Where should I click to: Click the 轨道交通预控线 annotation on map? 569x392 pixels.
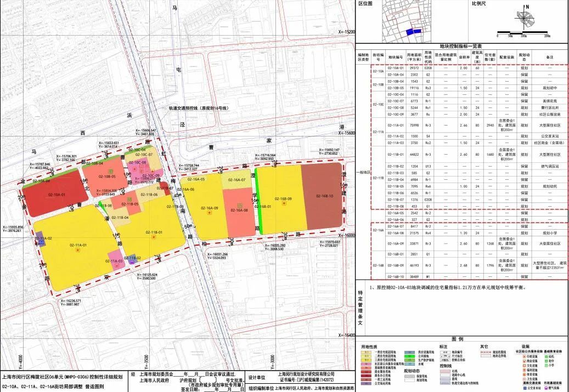199,108
